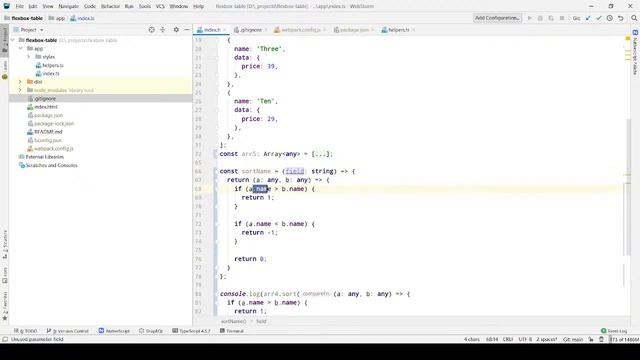Open the Event Log
Image resolution: width=640 pixels, height=360 pixels.
pyautogui.click(x=614, y=331)
